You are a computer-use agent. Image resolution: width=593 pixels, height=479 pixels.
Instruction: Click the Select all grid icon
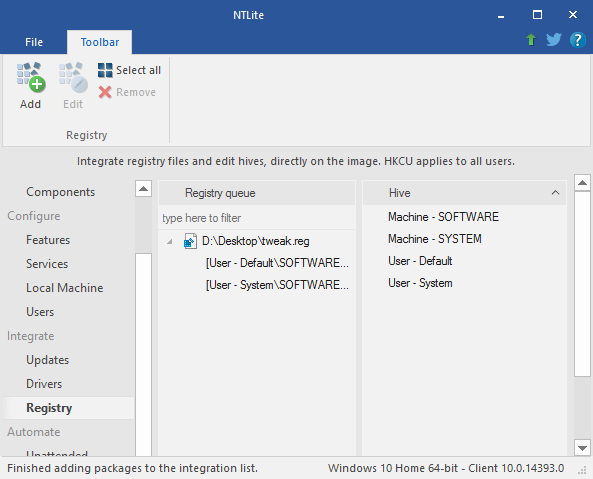[105, 70]
